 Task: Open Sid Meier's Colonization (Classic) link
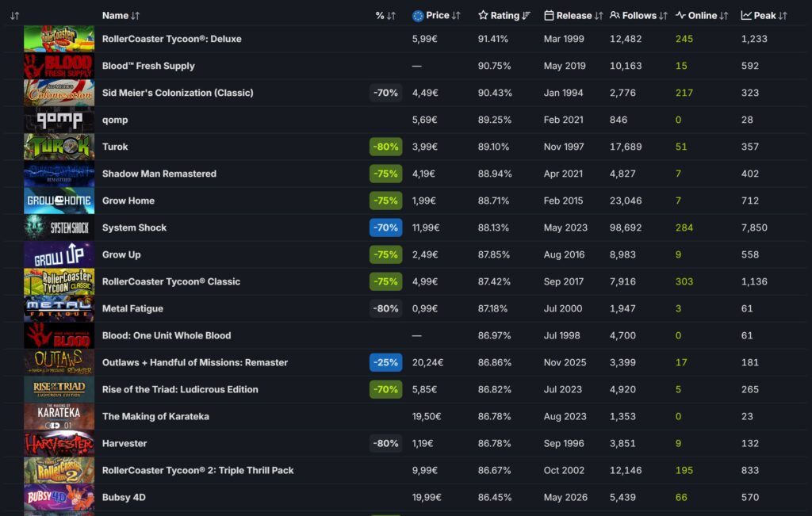pyautogui.click(x=178, y=93)
